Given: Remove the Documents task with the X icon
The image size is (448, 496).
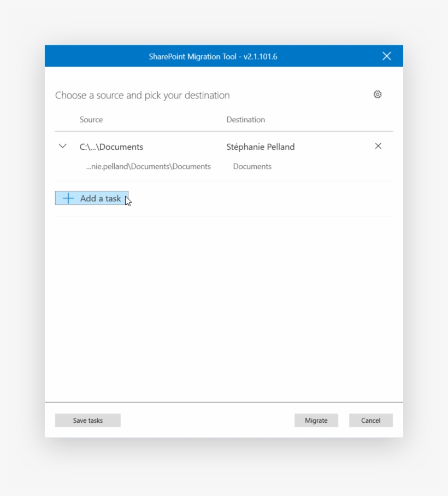Looking at the screenshot, I should point(378,146).
